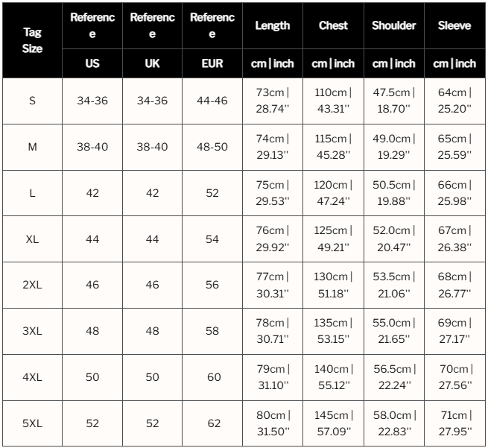The image size is (488, 448).
Task: Click the 68cm sleeve measurement cell
Action: click(454, 285)
